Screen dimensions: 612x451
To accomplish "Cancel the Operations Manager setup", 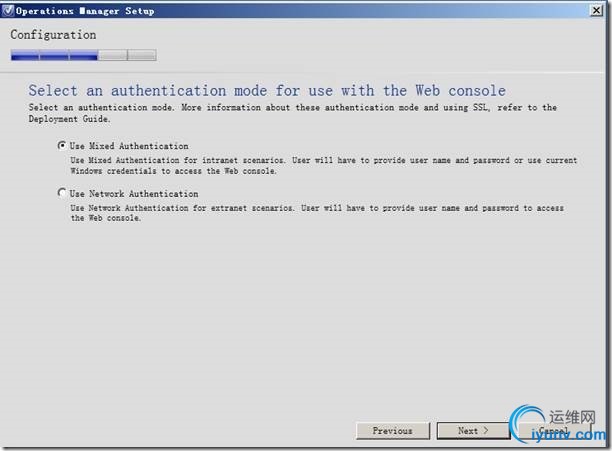I will pos(553,431).
